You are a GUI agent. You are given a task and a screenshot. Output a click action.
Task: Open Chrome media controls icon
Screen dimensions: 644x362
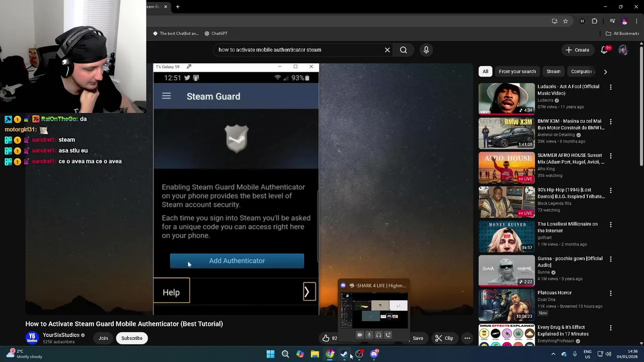coord(612,21)
